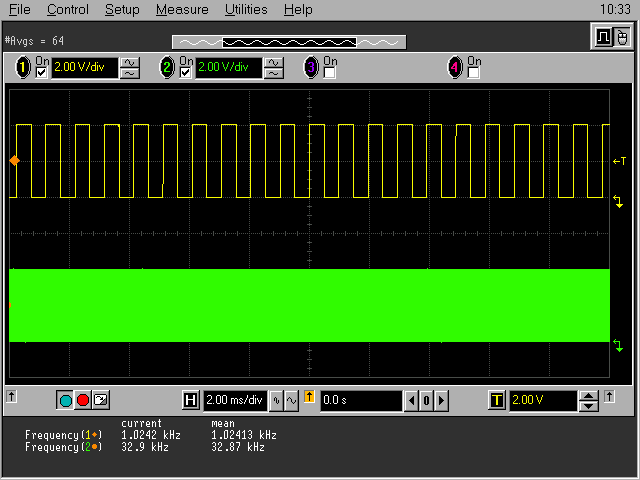Click the red stop acquisition button

83,400
